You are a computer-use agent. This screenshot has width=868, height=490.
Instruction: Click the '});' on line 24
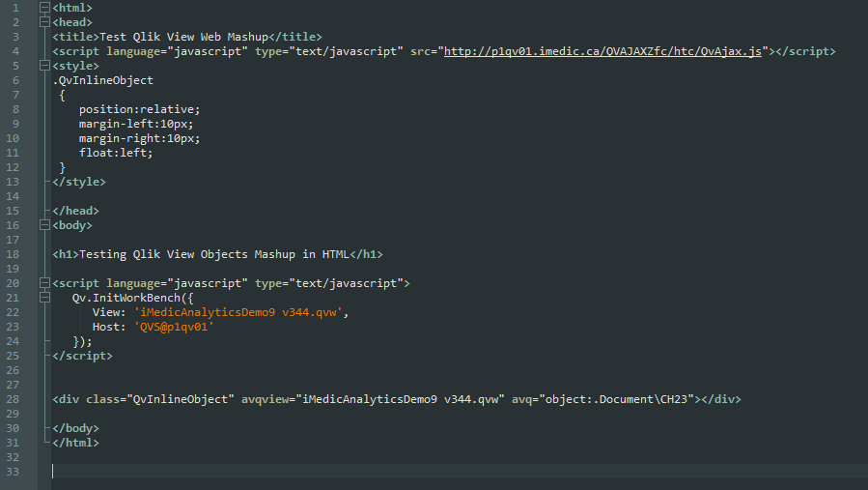point(82,341)
